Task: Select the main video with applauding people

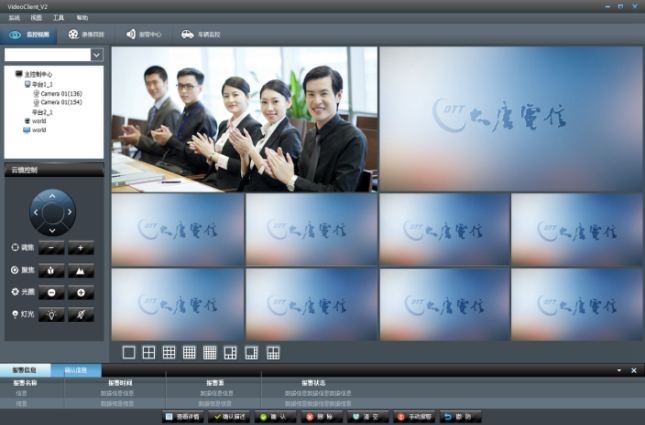Action: (x=244, y=119)
